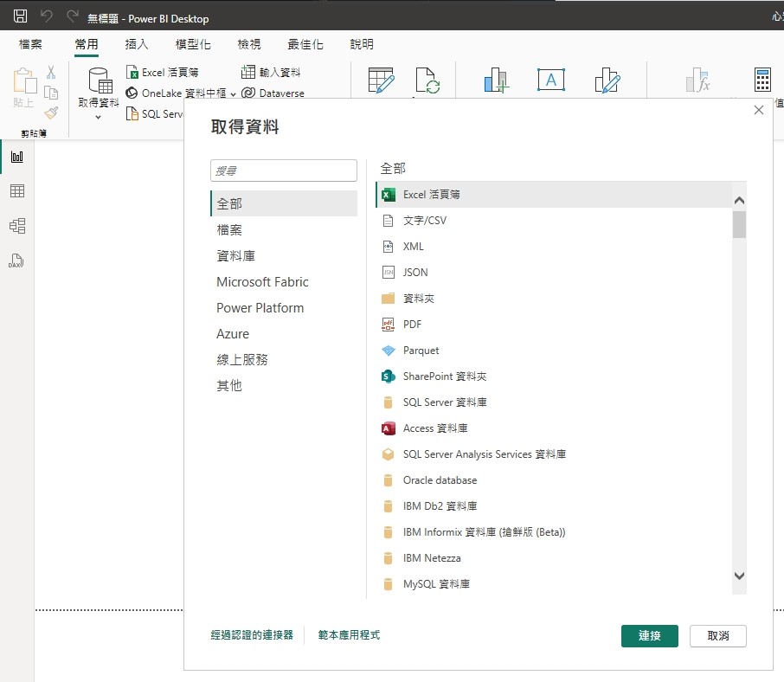Click the 搜尋 search box in dialog
This screenshot has height=682, width=784.
point(284,170)
